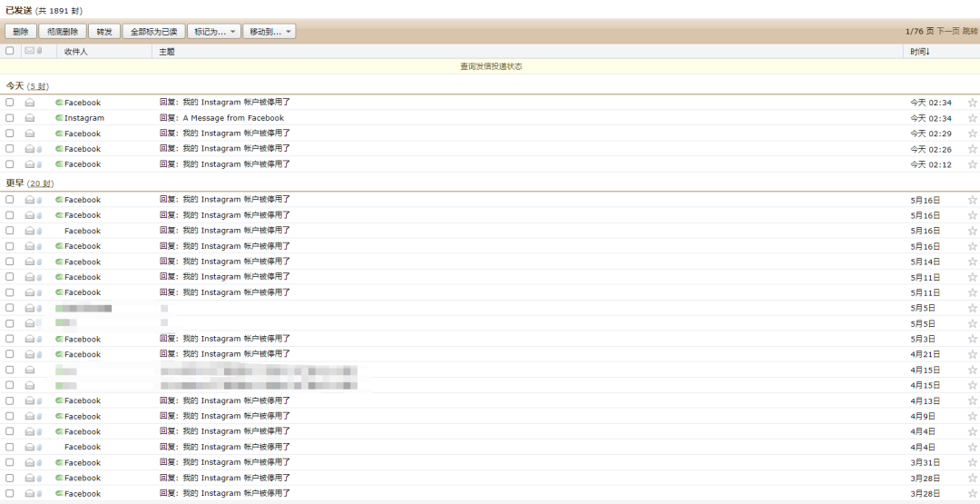
Task: Select checkbox for Instagram recipient email
Action: (9, 117)
